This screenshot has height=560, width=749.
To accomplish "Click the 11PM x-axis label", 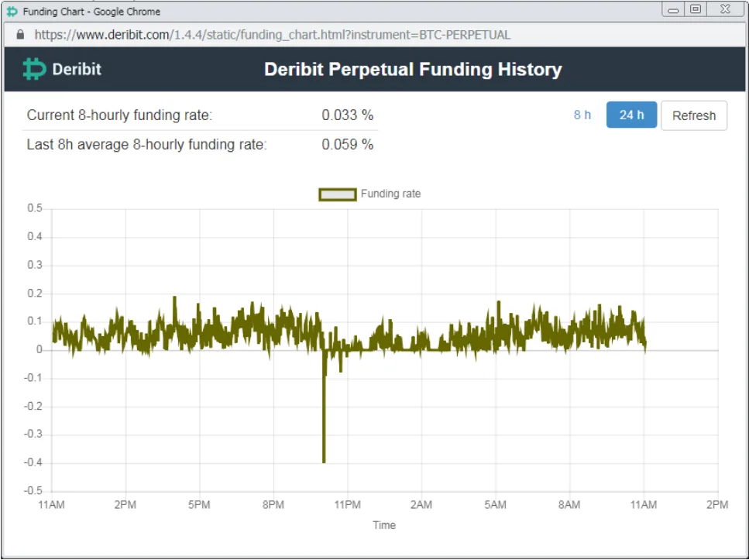I will [x=347, y=505].
